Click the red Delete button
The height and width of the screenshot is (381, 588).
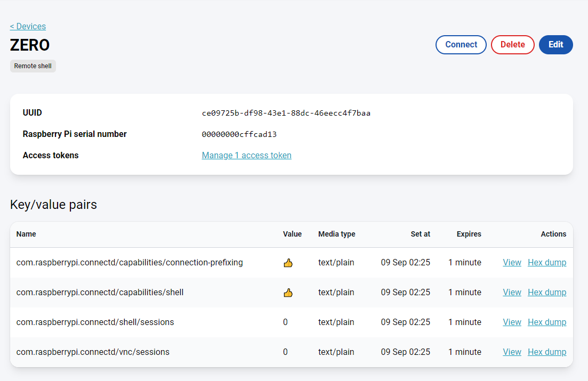512,45
